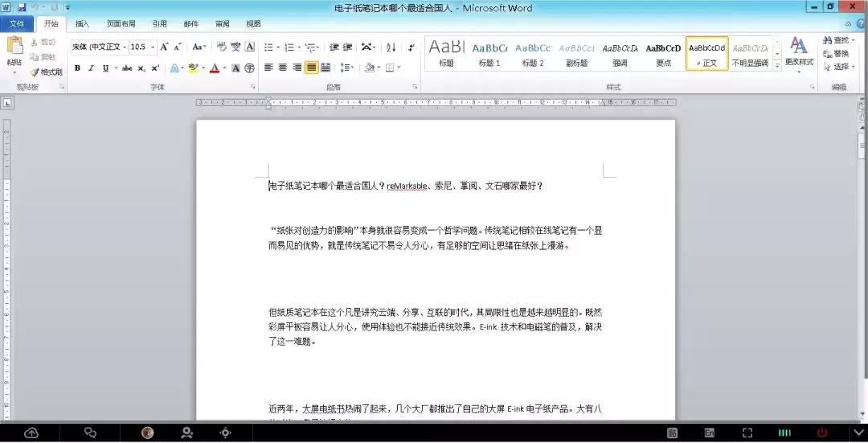Image resolution: width=868 pixels, height=443 pixels.
Task: Apply the 标题 2 style
Action: click(533, 54)
